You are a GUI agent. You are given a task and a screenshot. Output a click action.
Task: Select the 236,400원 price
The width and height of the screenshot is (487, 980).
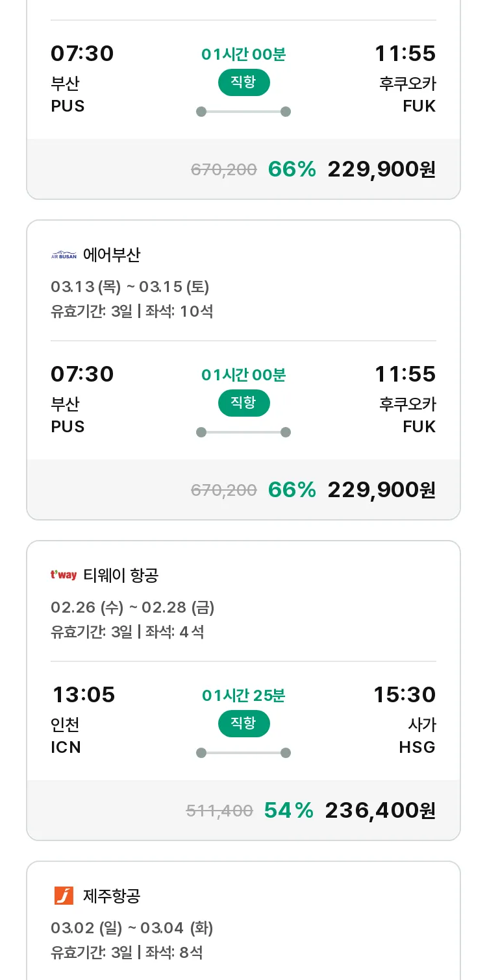coord(380,810)
